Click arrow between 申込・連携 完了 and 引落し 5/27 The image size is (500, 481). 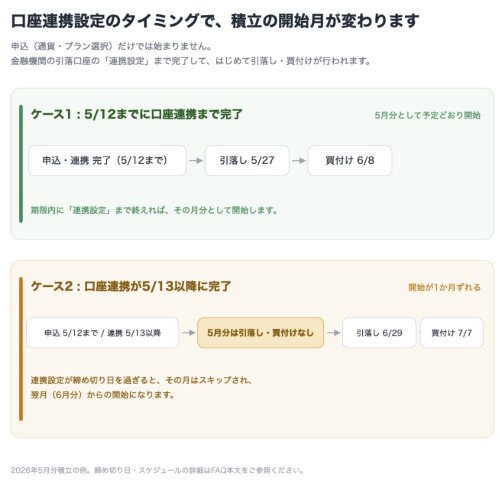196,161
